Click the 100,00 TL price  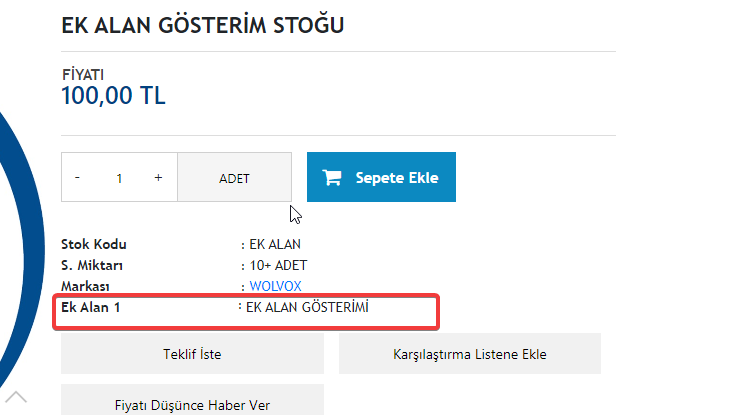tap(113, 96)
